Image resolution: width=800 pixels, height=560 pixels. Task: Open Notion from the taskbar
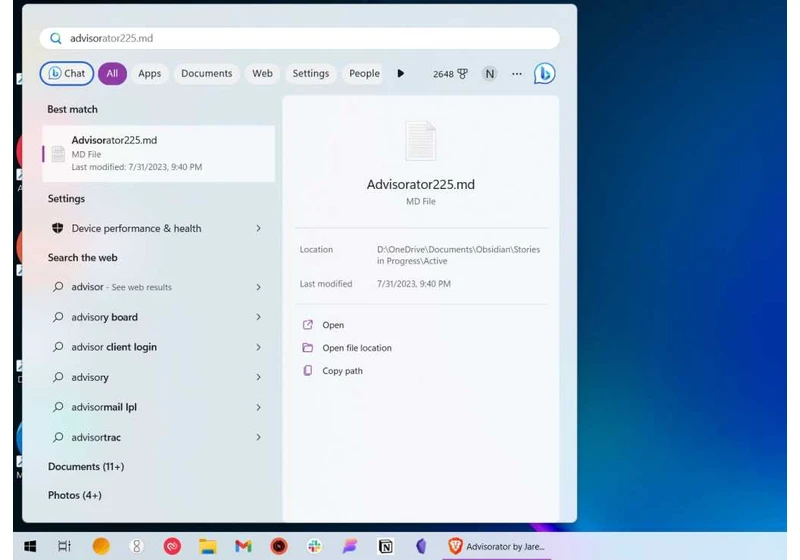point(386,547)
